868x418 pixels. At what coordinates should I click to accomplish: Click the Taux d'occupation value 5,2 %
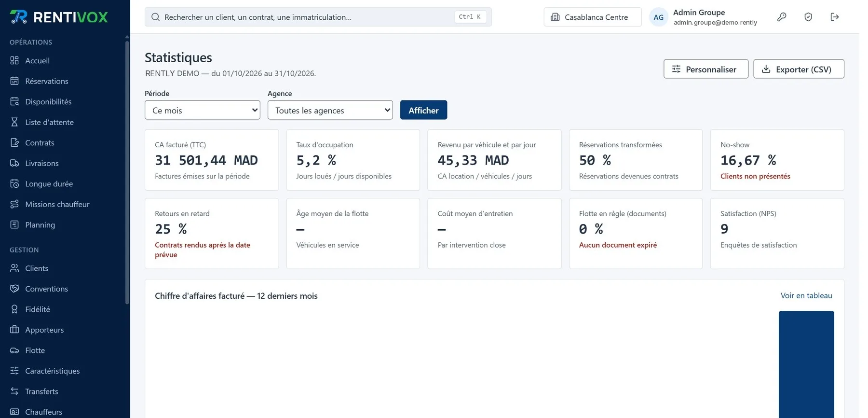[316, 160]
